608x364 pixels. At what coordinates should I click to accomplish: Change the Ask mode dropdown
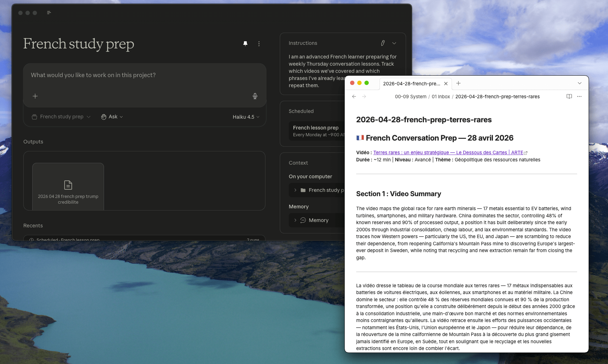112,117
